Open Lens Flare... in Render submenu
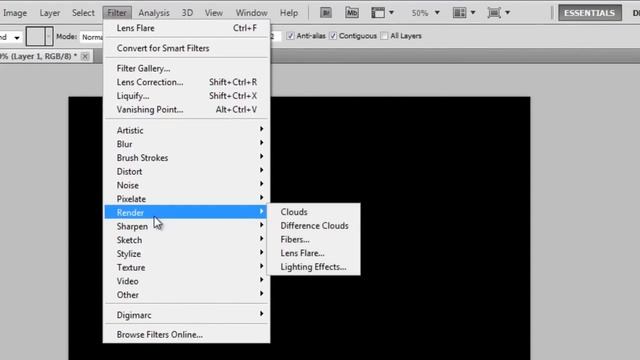The height and width of the screenshot is (360, 640). point(313,253)
